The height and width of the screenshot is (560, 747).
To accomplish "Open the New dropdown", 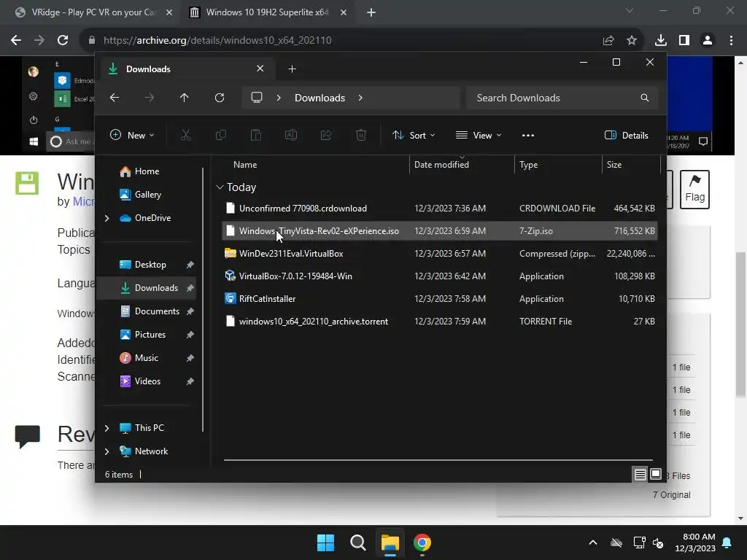I will (132, 135).
